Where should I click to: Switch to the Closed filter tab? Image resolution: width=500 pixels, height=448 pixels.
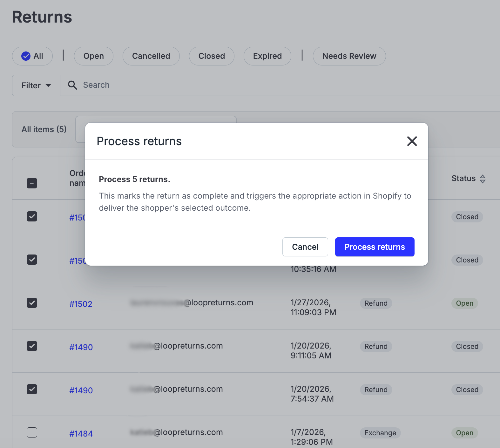[x=212, y=56]
